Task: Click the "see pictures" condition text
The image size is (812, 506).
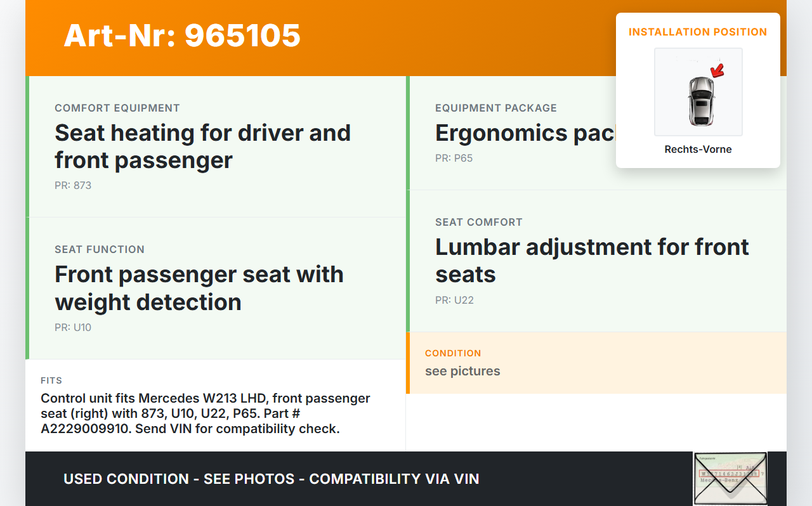Action: [x=462, y=372]
